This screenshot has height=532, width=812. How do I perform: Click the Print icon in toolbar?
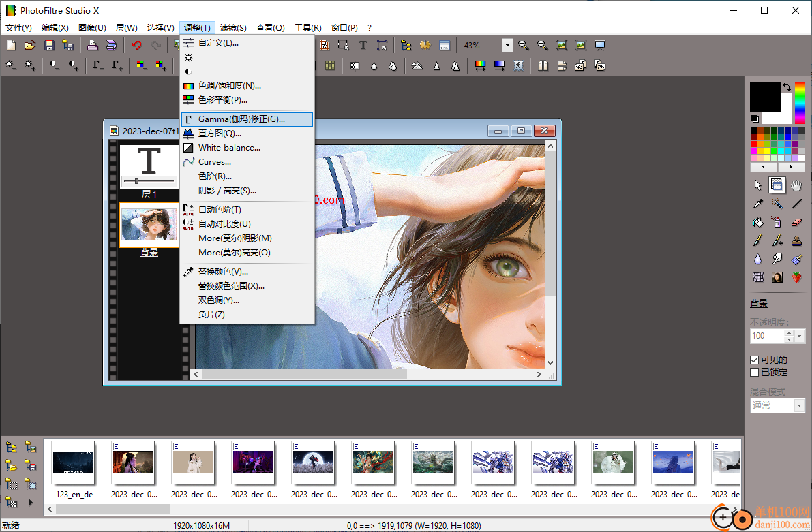point(92,46)
